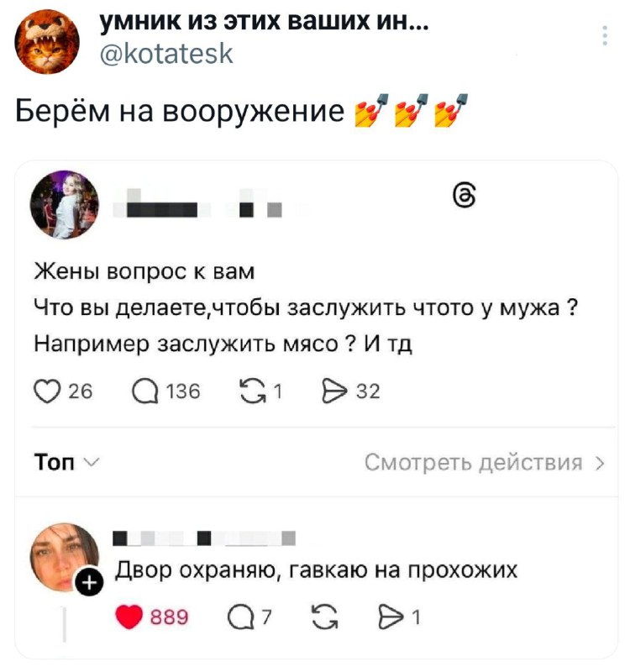The width and height of the screenshot is (630, 672).
Task: Open comments using the 136 bubble icon
Action: click(x=145, y=391)
